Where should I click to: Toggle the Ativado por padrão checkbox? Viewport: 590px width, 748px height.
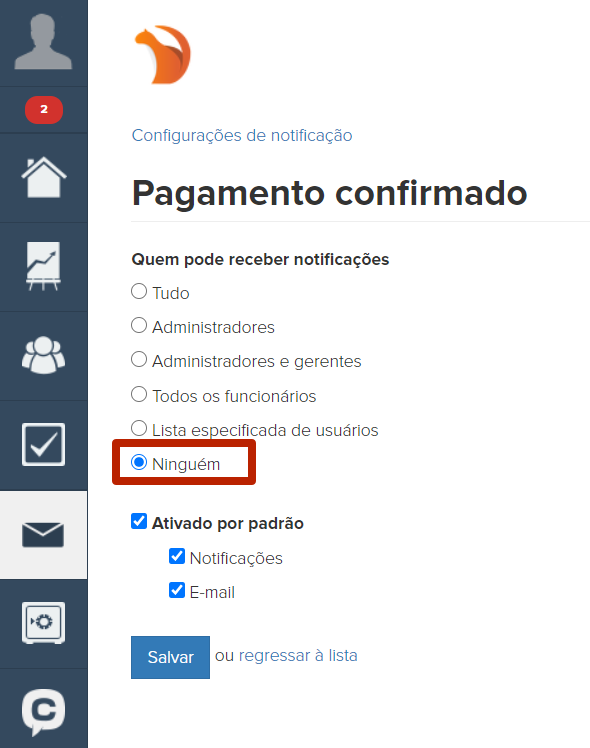(x=139, y=521)
